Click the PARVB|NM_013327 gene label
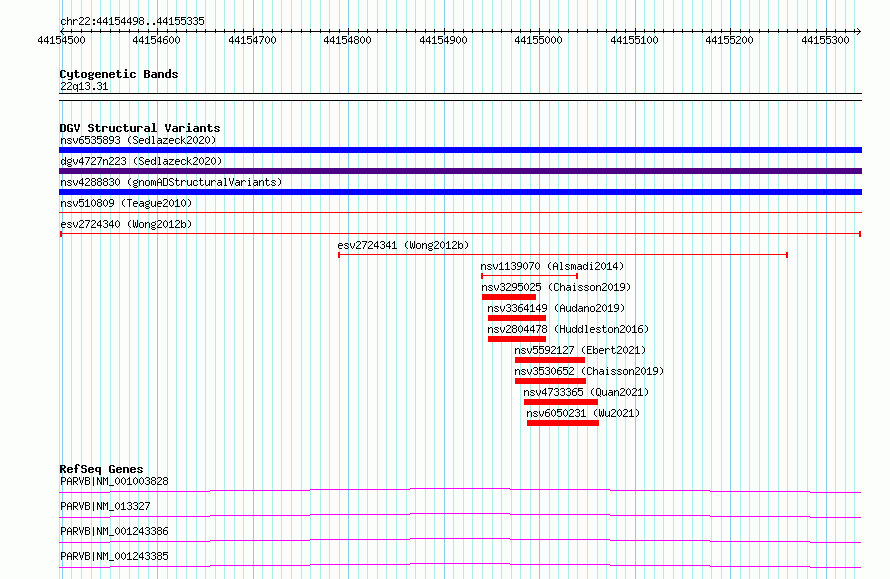The height and width of the screenshot is (579, 890). [x=105, y=506]
